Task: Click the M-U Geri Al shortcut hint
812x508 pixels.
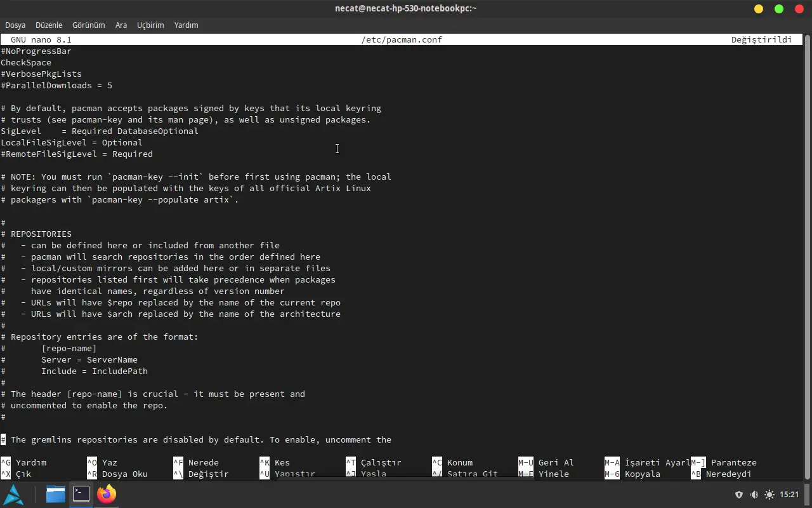Action: pos(546,463)
